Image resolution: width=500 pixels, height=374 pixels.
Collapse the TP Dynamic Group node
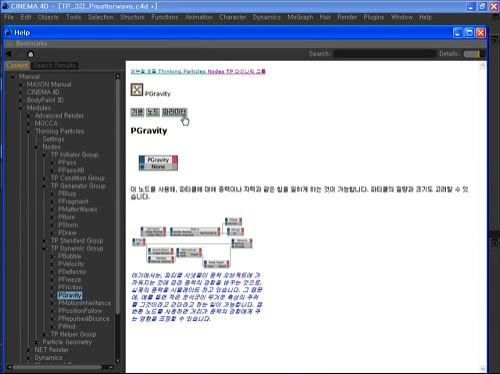[x=45, y=248]
